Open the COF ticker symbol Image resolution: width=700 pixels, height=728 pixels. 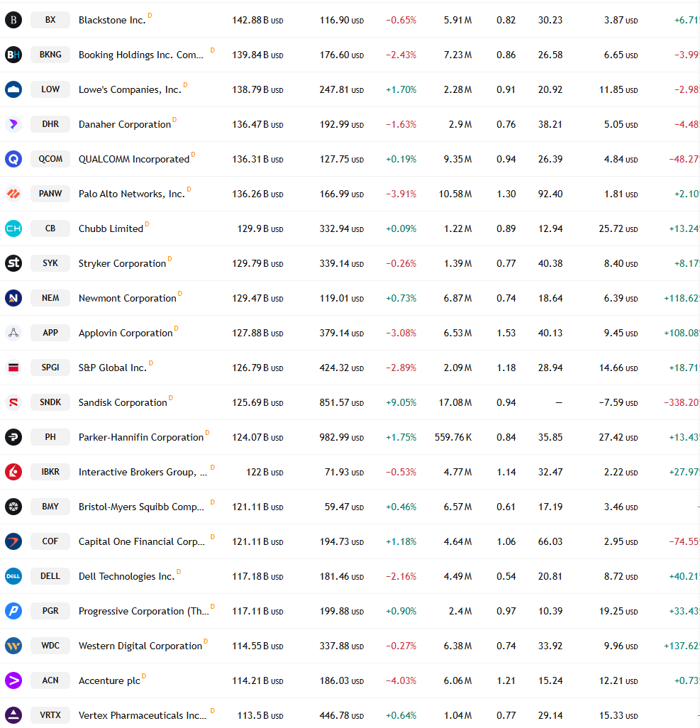pos(50,541)
